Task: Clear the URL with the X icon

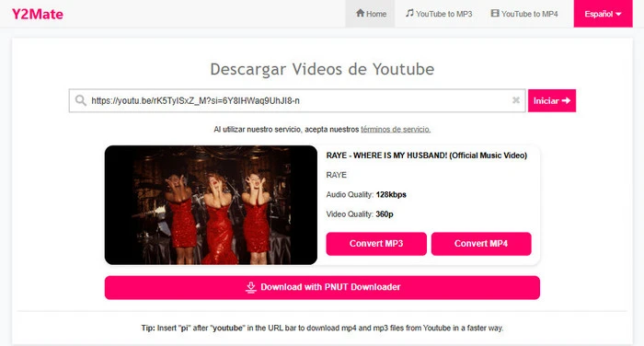Action: (516, 100)
